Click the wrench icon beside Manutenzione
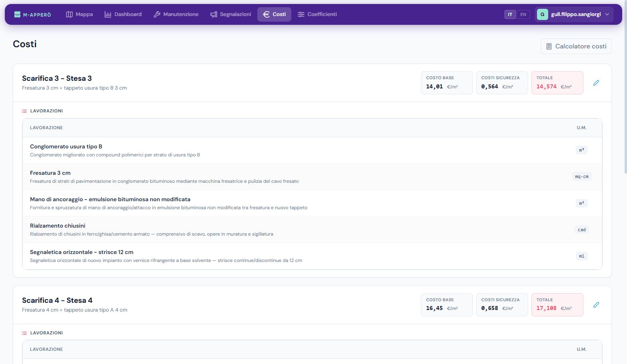Viewport: 627px width, 364px height. coord(157,14)
